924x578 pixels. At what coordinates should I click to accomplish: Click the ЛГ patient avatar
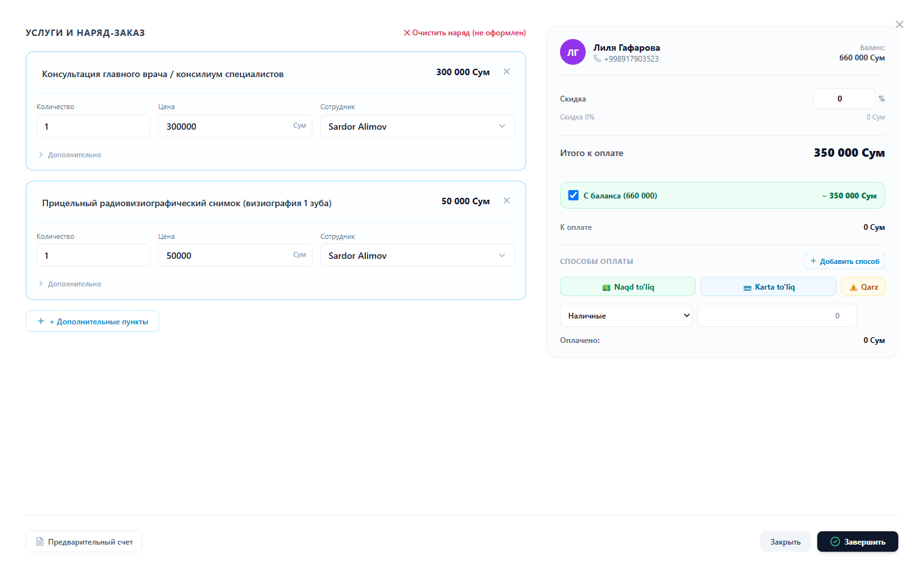(573, 52)
